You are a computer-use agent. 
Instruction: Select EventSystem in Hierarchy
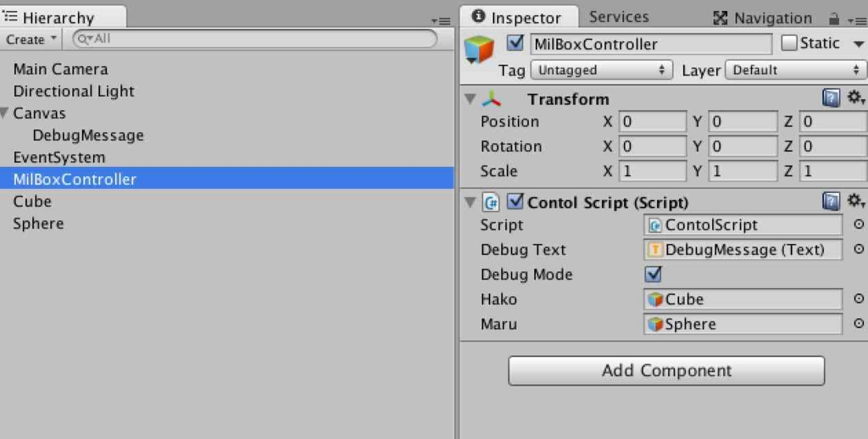59,158
